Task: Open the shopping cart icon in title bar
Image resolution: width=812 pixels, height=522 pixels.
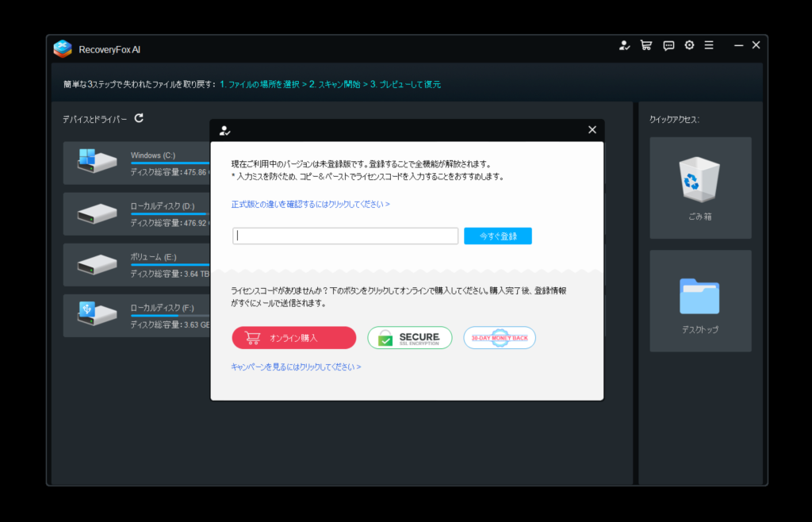Action: coord(645,45)
